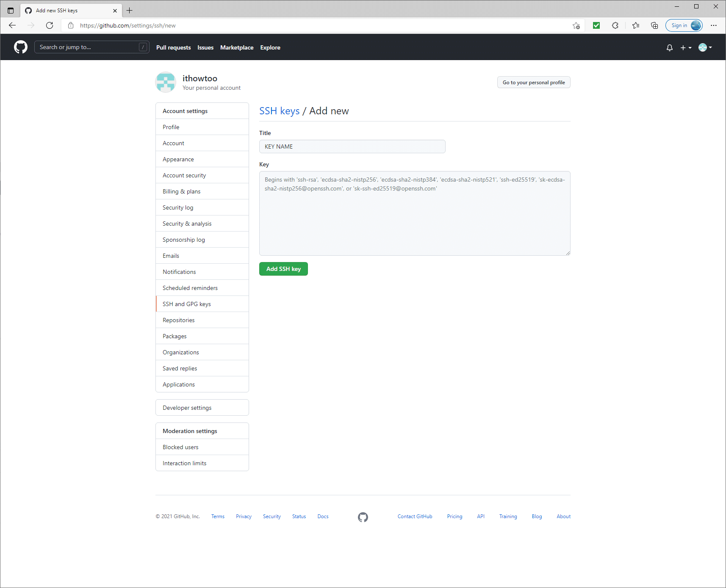The height and width of the screenshot is (588, 726).
Task: Open the plus create-new dropdown
Action: (685, 47)
